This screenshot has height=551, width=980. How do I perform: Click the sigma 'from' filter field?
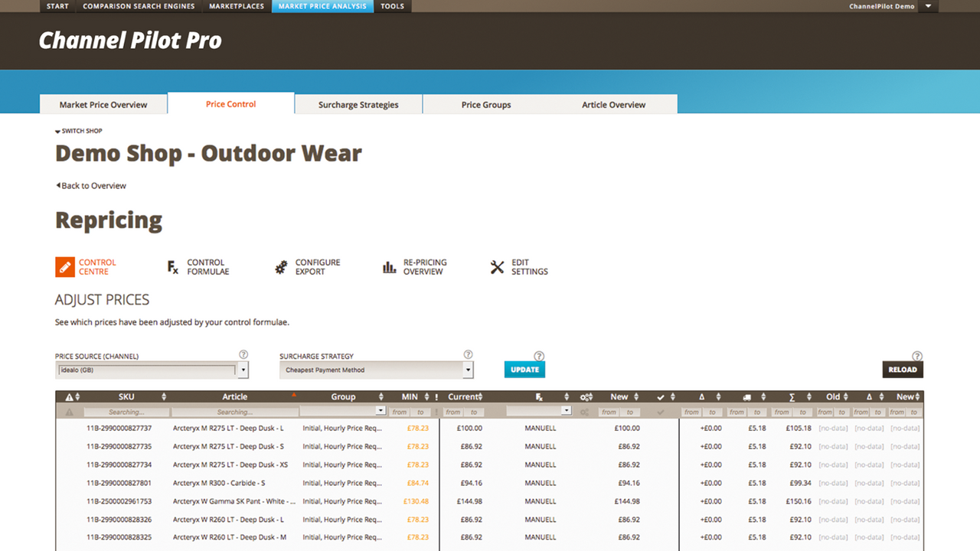click(782, 412)
